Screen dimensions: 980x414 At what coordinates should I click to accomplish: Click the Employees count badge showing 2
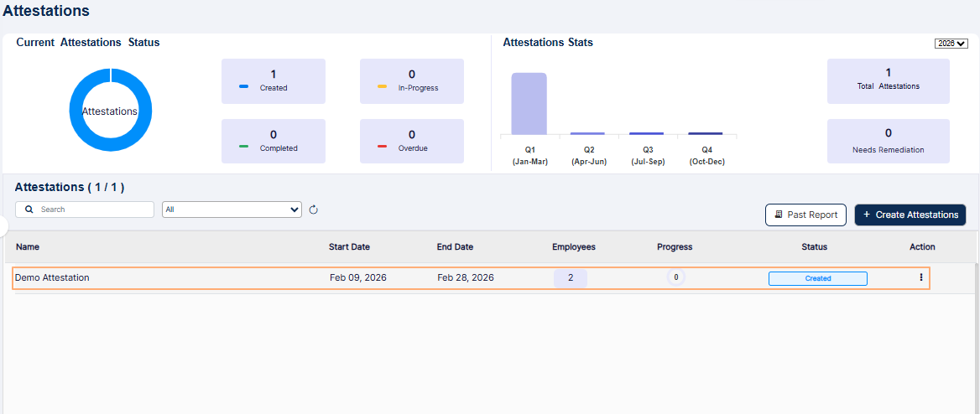tap(571, 278)
